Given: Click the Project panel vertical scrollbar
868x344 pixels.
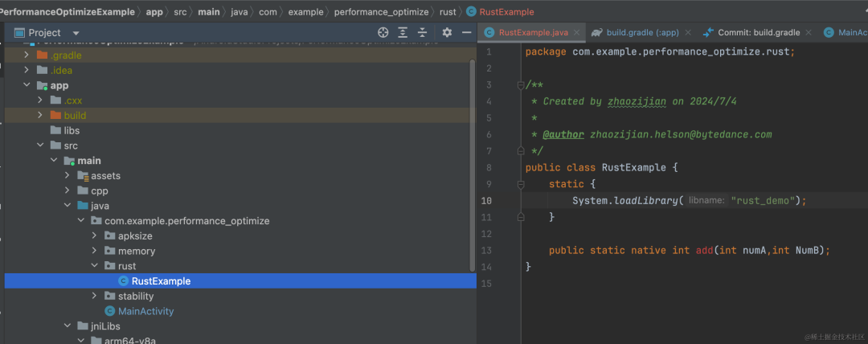Looking at the screenshot, I should tap(473, 165).
